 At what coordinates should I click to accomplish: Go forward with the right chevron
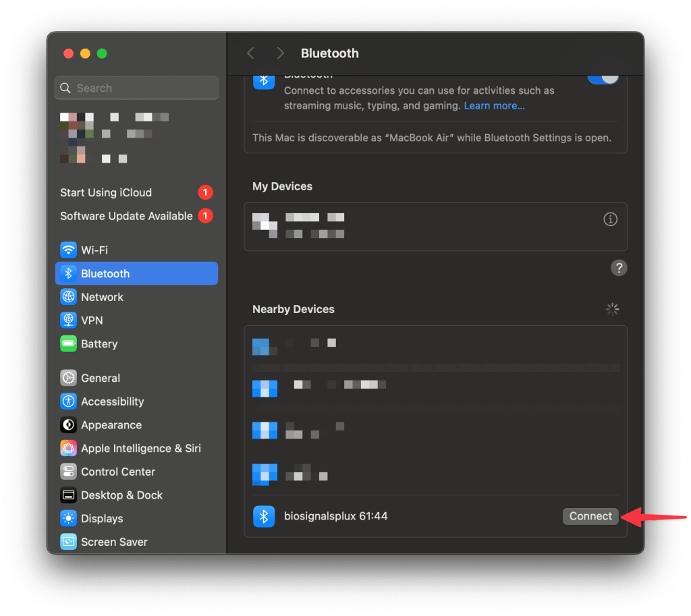280,53
